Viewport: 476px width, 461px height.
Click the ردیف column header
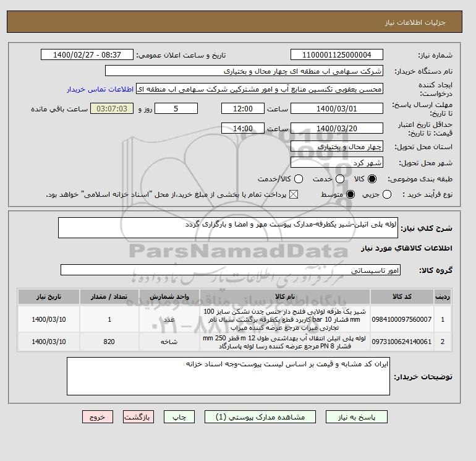(x=443, y=296)
